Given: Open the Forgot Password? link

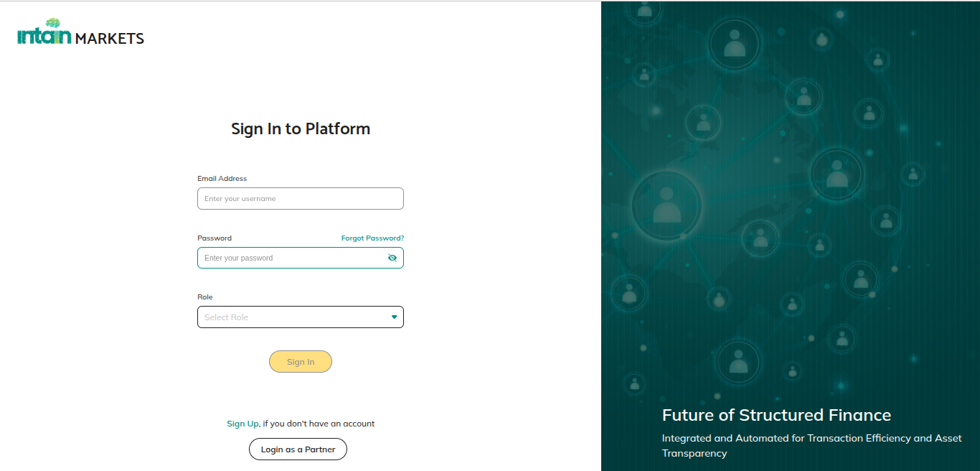Looking at the screenshot, I should pos(372,238).
